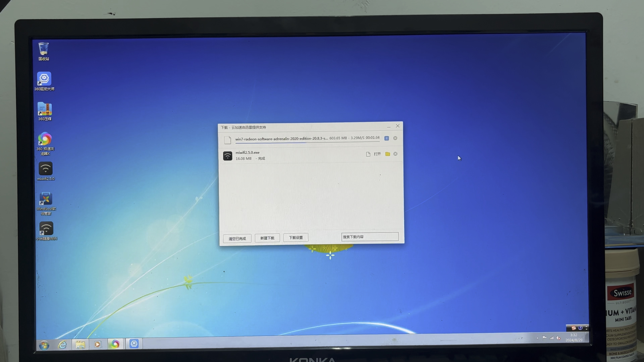The width and height of the screenshot is (644, 362).
Task: Click the blank file icon of radeon download
Action: point(228,140)
